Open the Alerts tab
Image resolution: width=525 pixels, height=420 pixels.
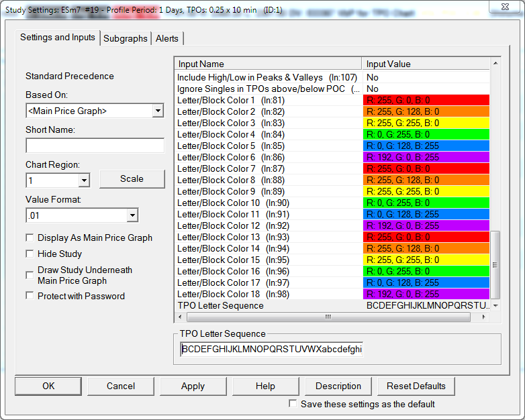pyautogui.click(x=167, y=38)
